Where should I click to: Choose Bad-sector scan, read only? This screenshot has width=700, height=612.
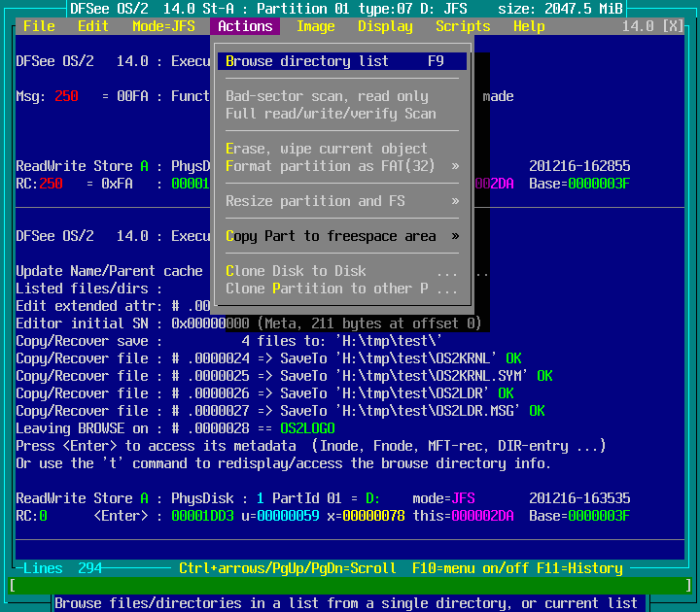pos(327,96)
